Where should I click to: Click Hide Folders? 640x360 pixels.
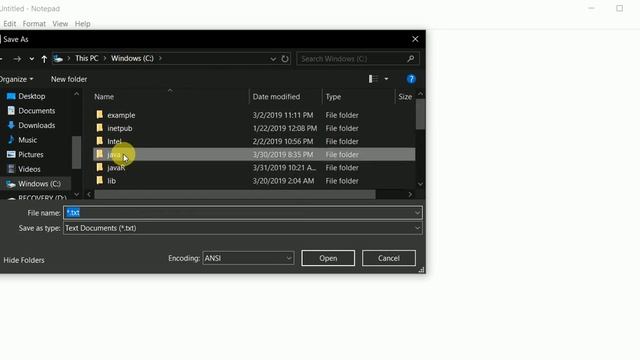pyautogui.click(x=24, y=260)
